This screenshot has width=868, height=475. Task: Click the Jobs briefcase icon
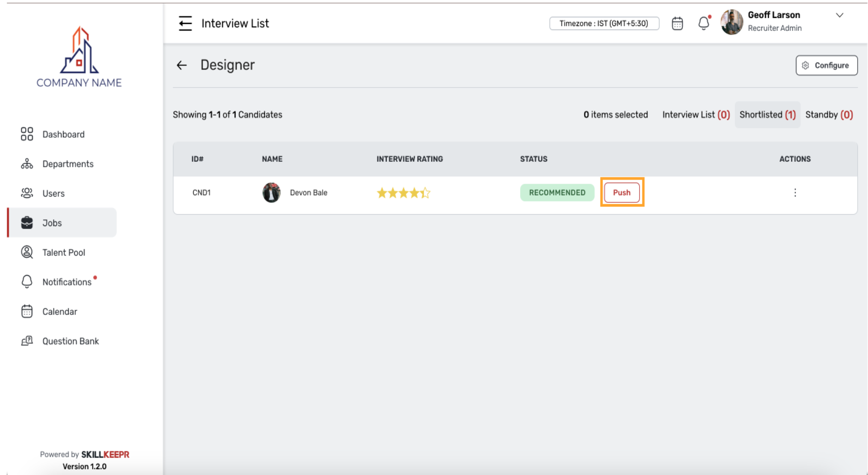click(x=27, y=222)
